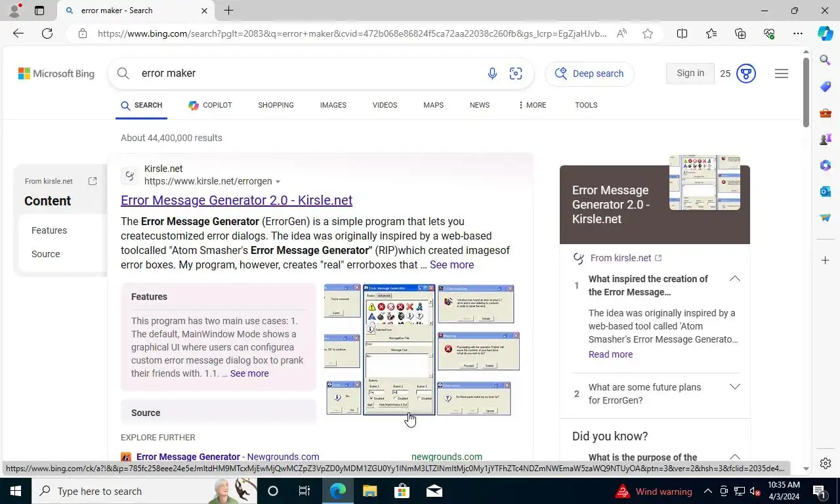Select Source in Content sidebar
840x504 pixels.
tap(45, 254)
